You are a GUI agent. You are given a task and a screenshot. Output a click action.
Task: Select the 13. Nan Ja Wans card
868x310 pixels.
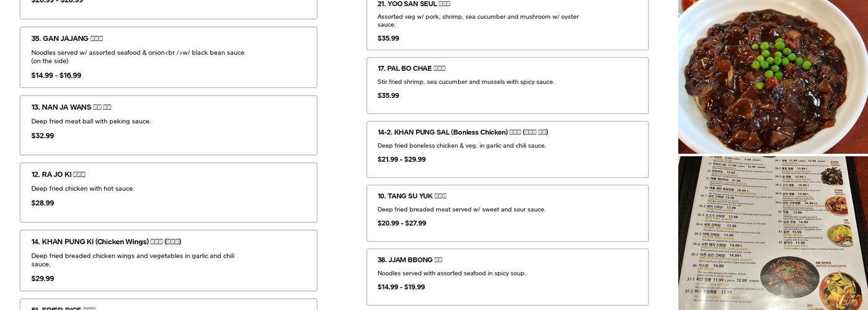point(168,125)
